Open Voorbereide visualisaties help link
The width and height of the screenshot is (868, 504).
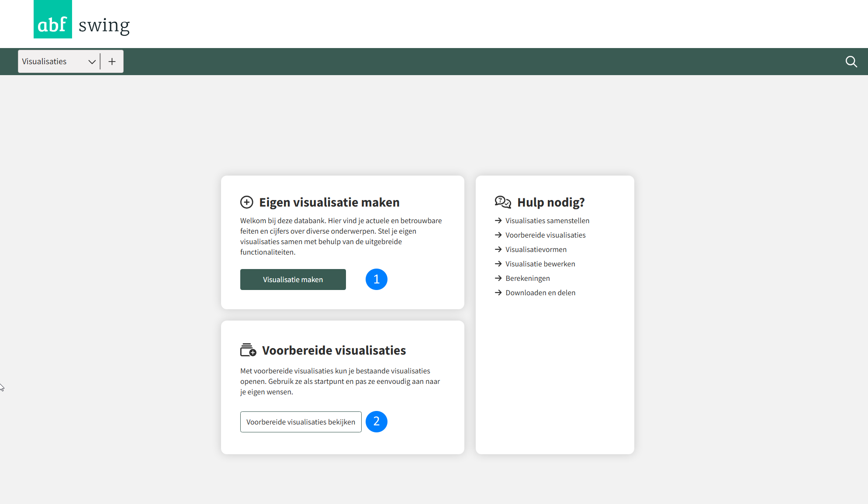pos(545,235)
